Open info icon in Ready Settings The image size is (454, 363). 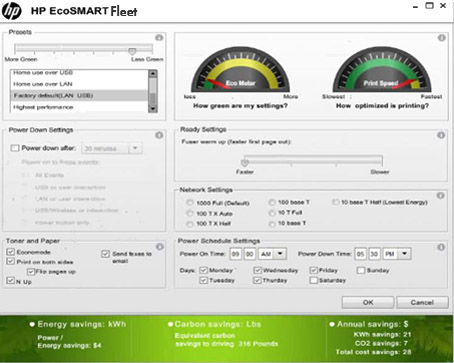pos(441,135)
